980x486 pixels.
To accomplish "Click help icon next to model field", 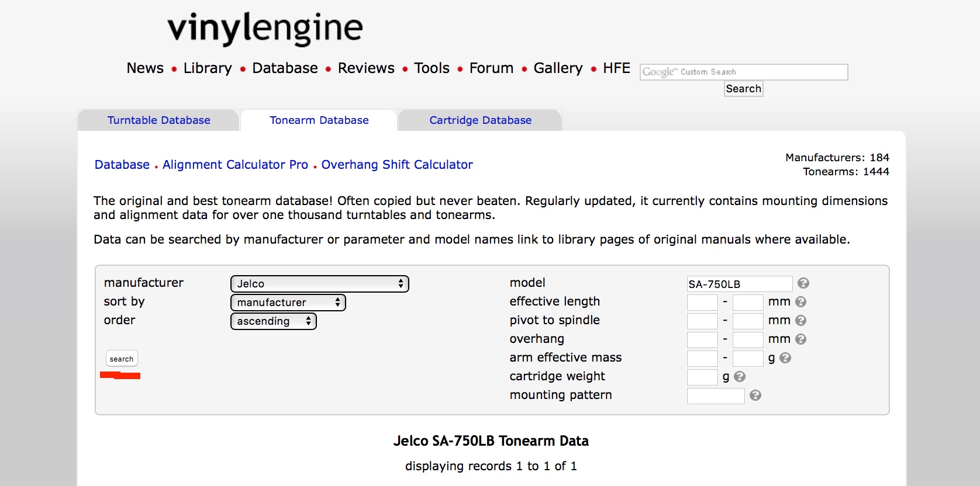I will click(x=803, y=283).
